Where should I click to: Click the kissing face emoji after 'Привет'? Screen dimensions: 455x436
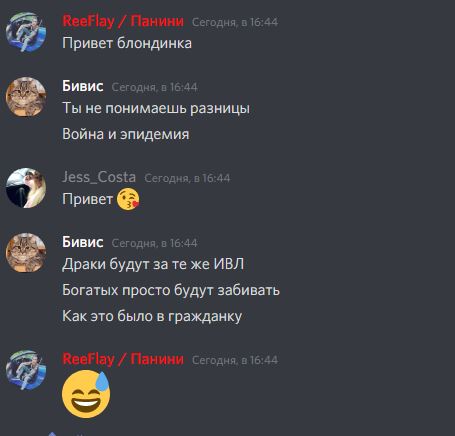point(128,199)
